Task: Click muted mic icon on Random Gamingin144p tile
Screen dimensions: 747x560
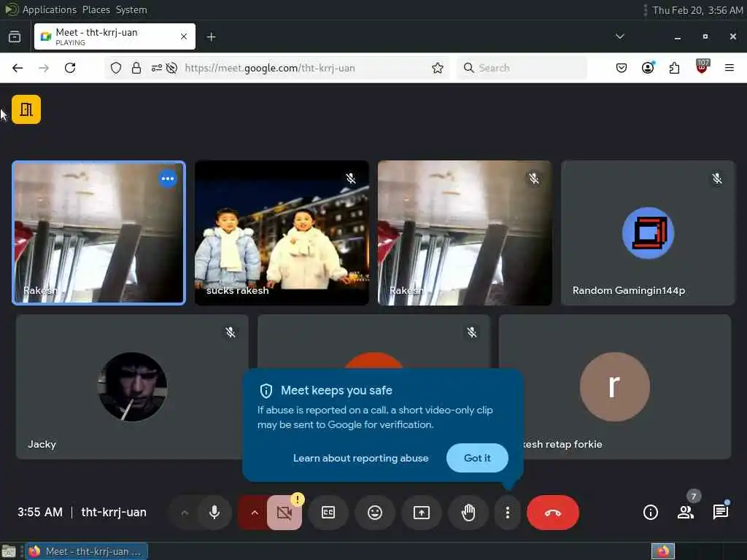Action: tap(717, 179)
